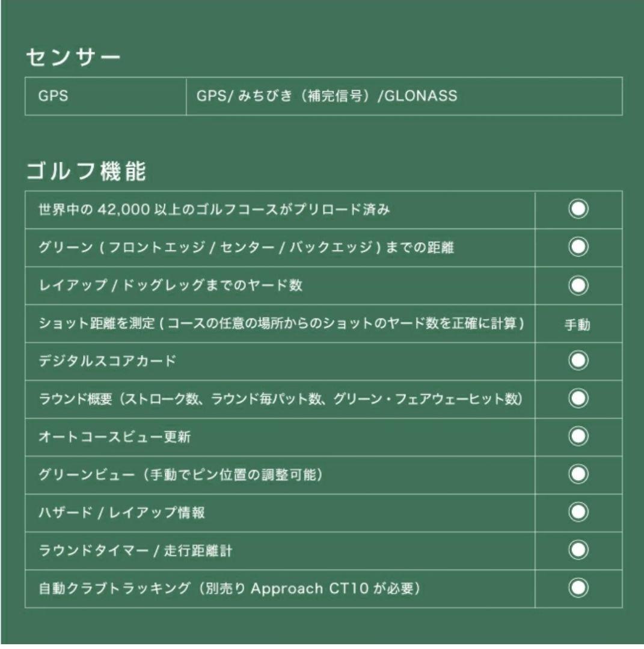Select the グリーンビュー row circle
Viewport: 644px width, 649px height.
point(578,474)
